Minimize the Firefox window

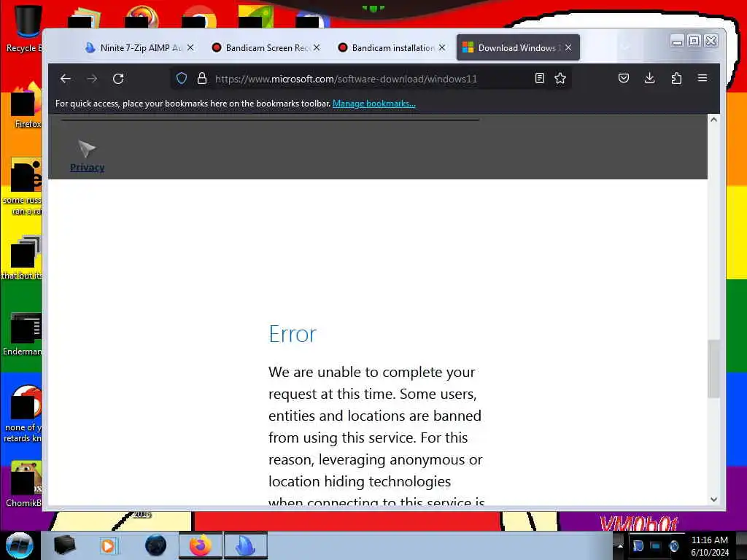pos(677,41)
